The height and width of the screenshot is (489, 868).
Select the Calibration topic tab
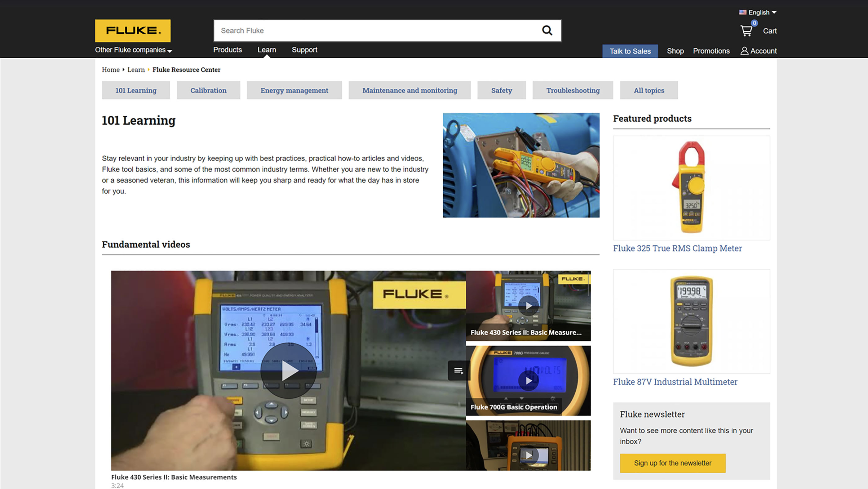tap(208, 90)
